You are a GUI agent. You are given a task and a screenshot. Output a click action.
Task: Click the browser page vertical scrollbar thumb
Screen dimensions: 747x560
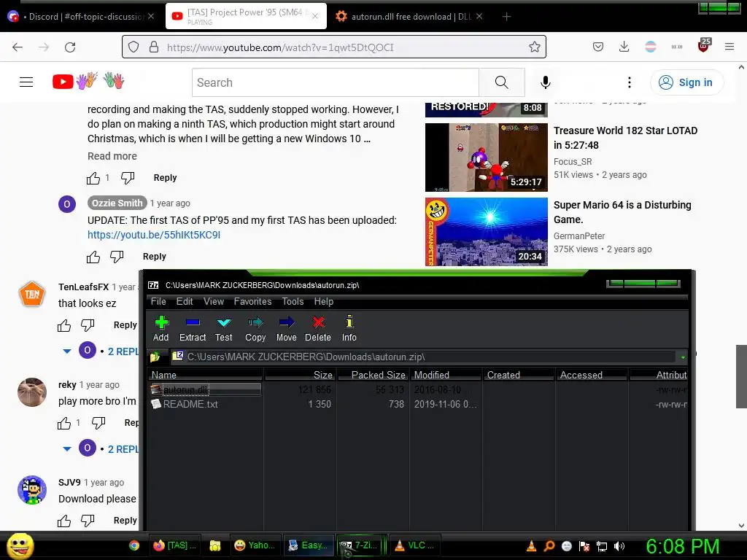741,376
